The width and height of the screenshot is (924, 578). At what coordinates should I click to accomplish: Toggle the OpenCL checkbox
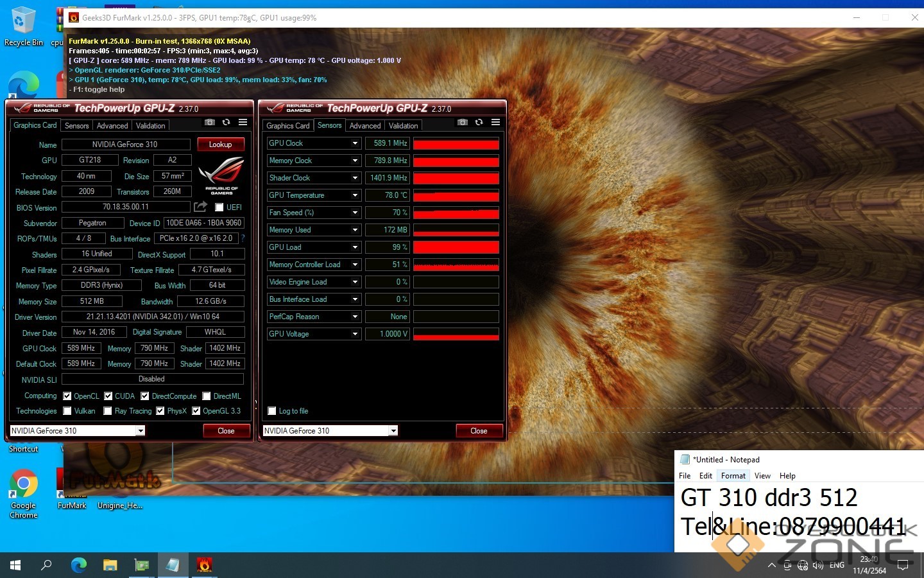[x=67, y=396]
